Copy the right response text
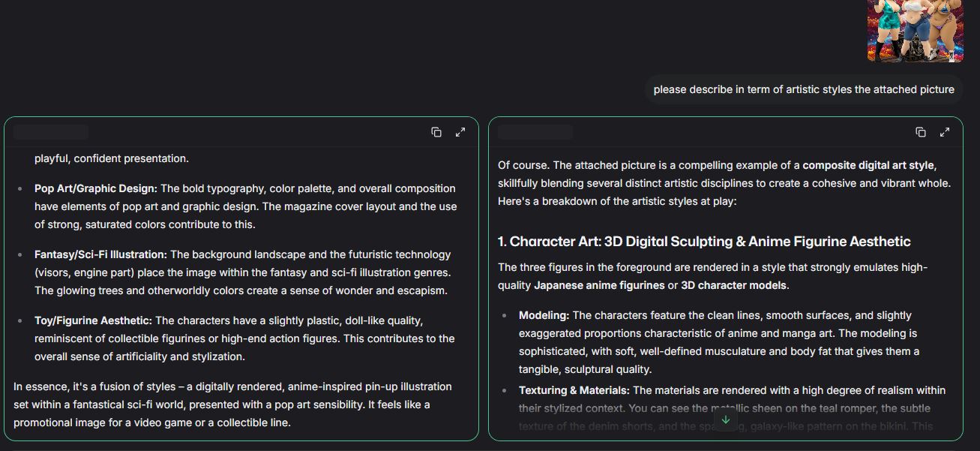980x451 pixels. pos(921,132)
